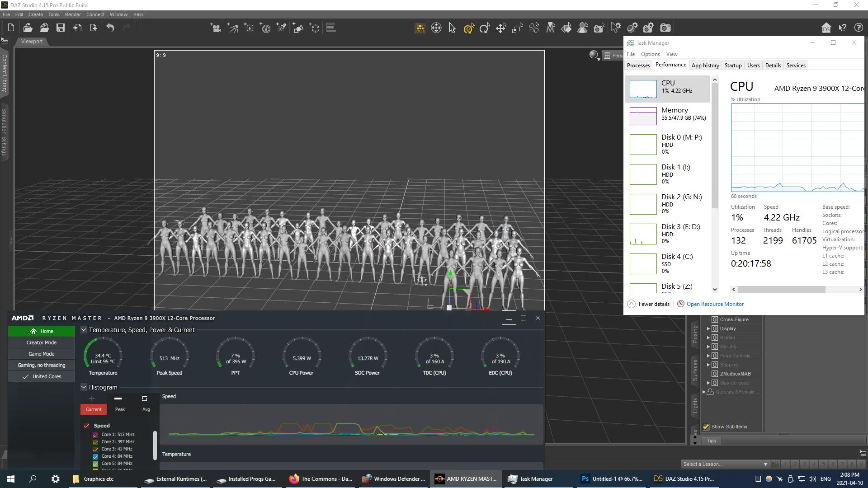Open the Render menu
The height and width of the screenshot is (488, 868).
(x=72, y=14)
